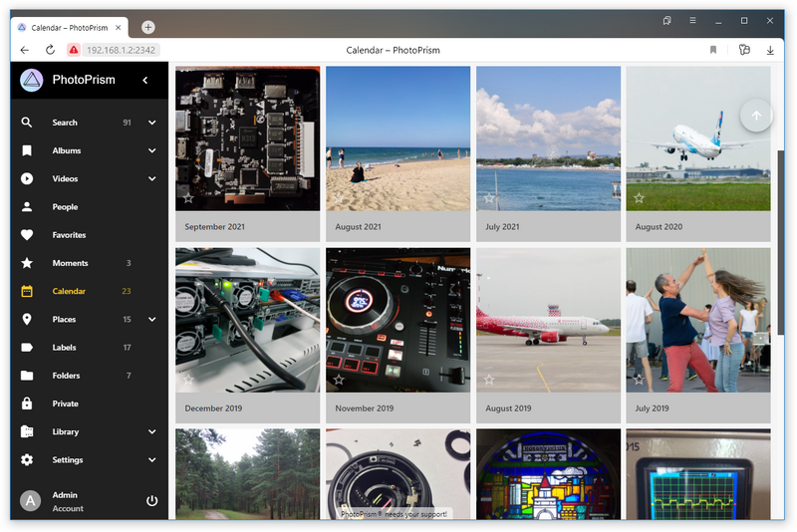Favorite the December 2019 album star

(188, 380)
